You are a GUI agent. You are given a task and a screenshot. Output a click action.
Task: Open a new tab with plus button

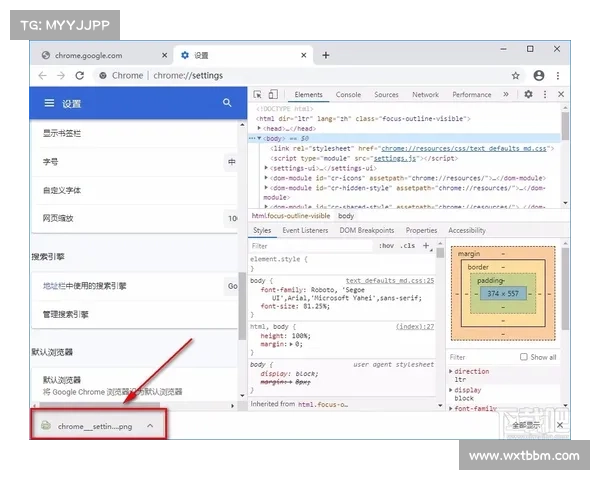[326, 55]
